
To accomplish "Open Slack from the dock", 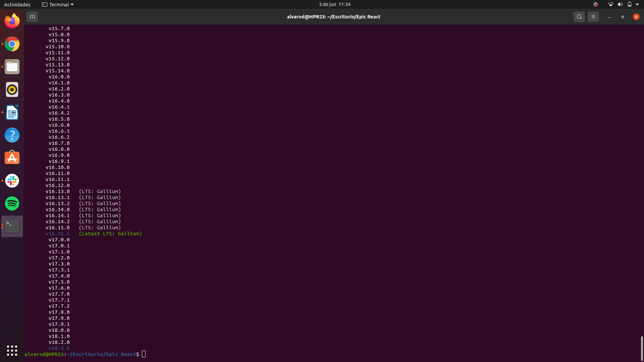I will coord(12,181).
